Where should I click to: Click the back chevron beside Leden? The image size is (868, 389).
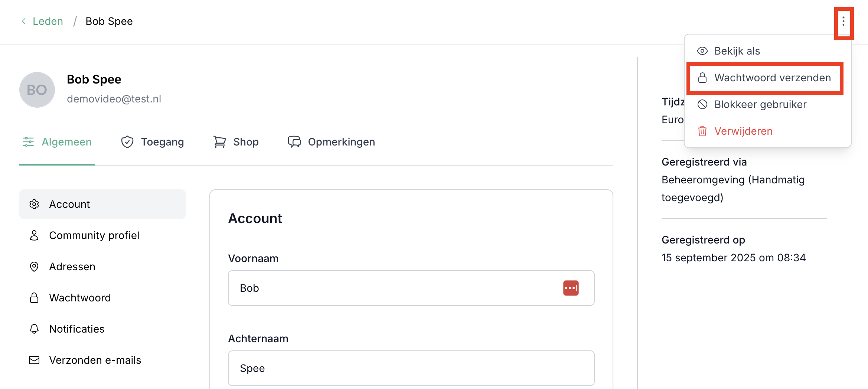click(x=24, y=21)
